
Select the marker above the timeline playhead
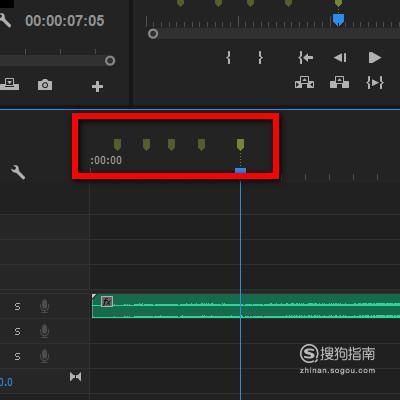point(240,145)
